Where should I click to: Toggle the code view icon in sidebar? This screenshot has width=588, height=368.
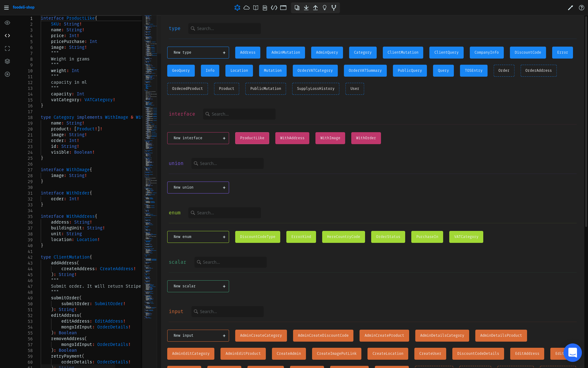click(x=7, y=36)
